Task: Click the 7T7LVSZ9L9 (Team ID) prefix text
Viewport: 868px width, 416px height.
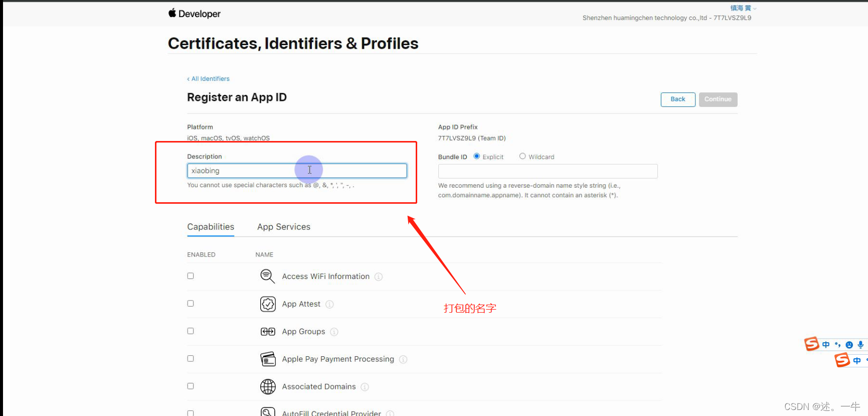Action: pyautogui.click(x=472, y=138)
